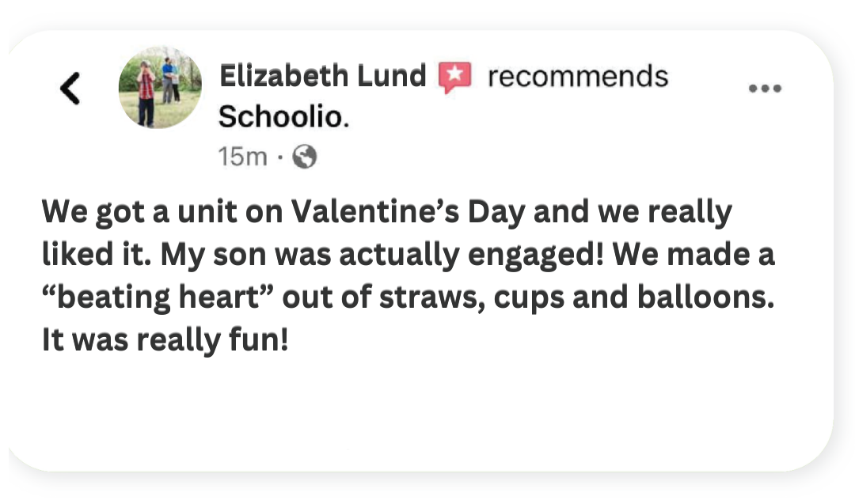Click the word "recommends" in the header
This screenshot has height=504, width=855.
578,77
